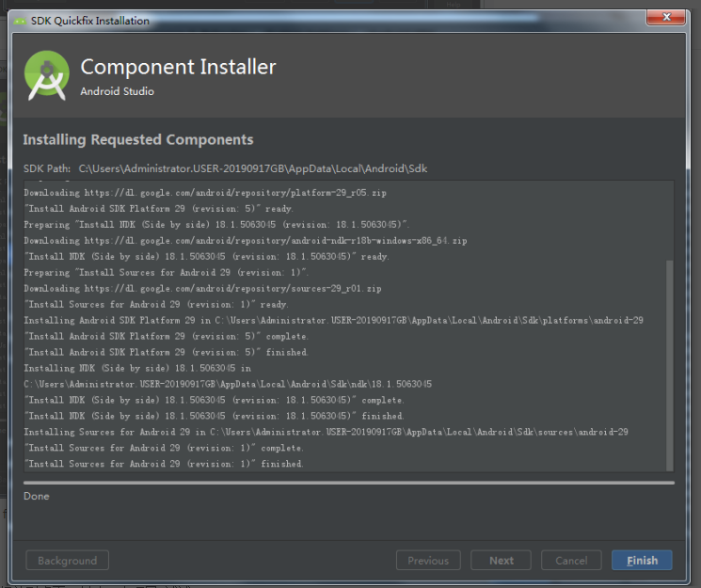This screenshot has height=588, width=701.
Task: Click the last log line 'Sources for Android 29 finished'
Action: coord(164,464)
